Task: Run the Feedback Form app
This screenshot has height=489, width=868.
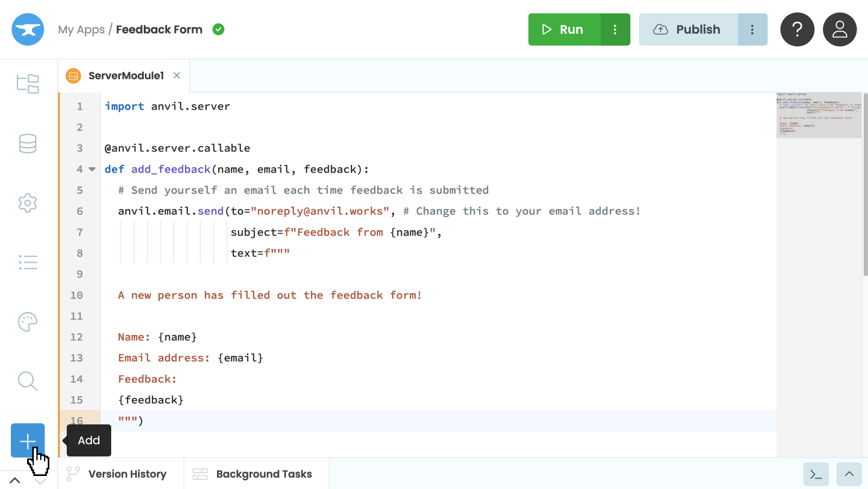Action: click(x=564, y=29)
